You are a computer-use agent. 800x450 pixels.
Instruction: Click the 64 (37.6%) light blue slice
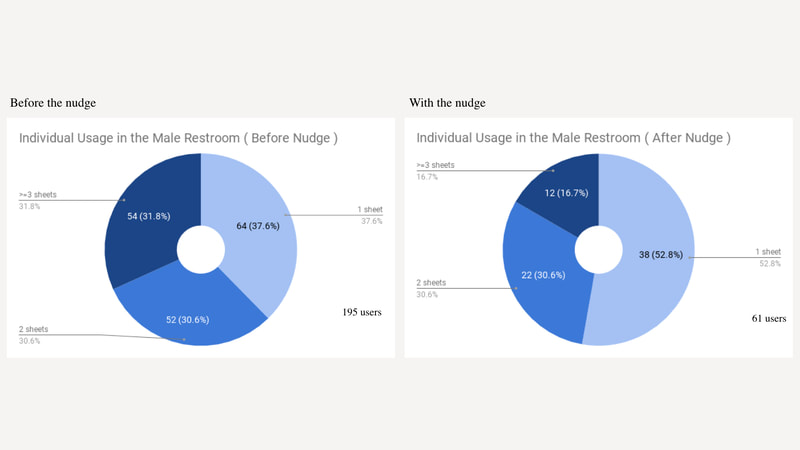[258, 226]
